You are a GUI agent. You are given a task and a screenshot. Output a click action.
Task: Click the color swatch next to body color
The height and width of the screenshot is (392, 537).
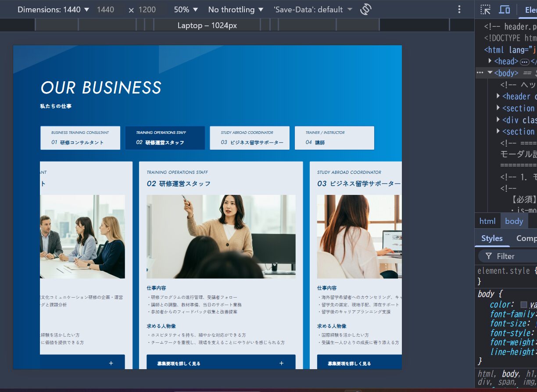(523, 305)
